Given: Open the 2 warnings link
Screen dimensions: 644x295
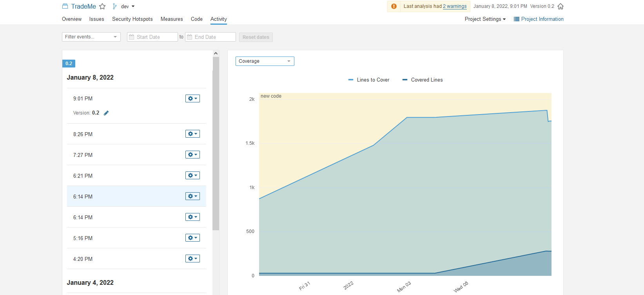Looking at the screenshot, I should (x=455, y=6).
